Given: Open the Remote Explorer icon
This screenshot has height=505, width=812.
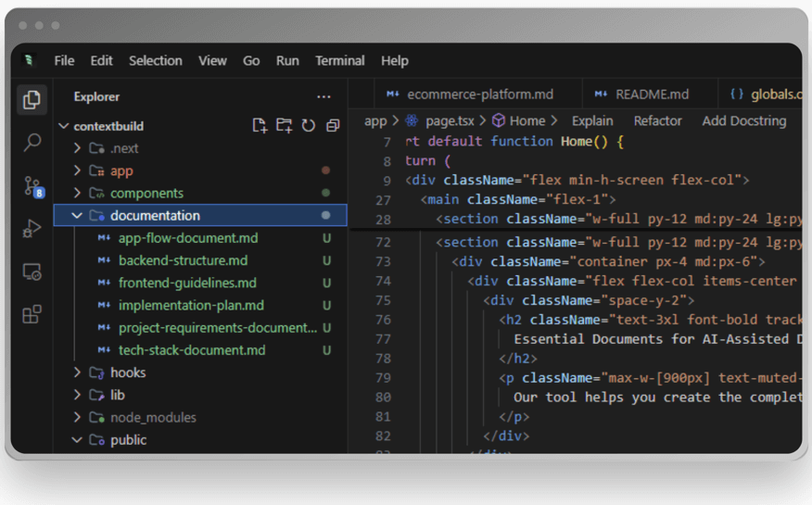Looking at the screenshot, I should click(x=32, y=271).
